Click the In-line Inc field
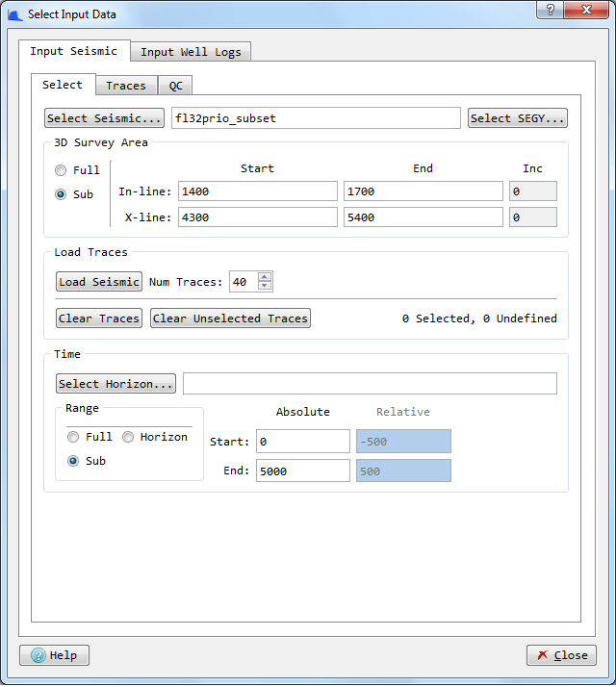The width and height of the screenshot is (616, 687). click(533, 191)
